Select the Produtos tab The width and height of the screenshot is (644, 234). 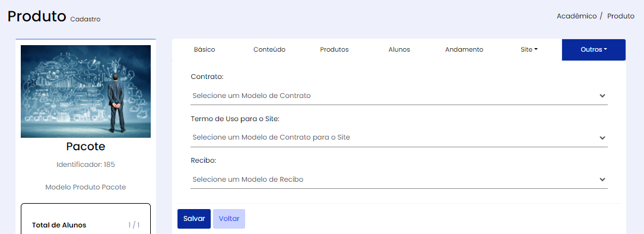(334, 50)
